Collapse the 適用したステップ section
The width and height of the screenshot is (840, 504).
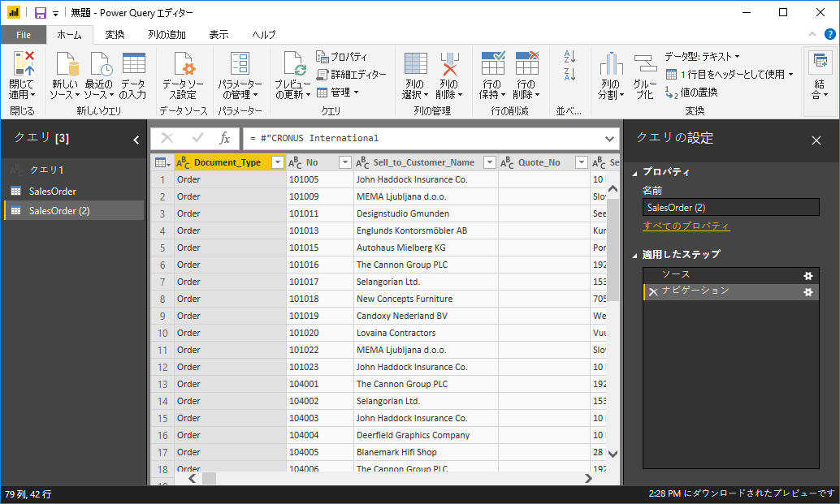(634, 255)
